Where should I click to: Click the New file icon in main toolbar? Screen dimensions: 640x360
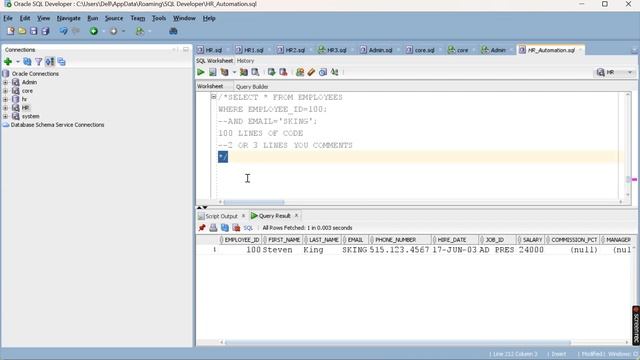(11, 31)
